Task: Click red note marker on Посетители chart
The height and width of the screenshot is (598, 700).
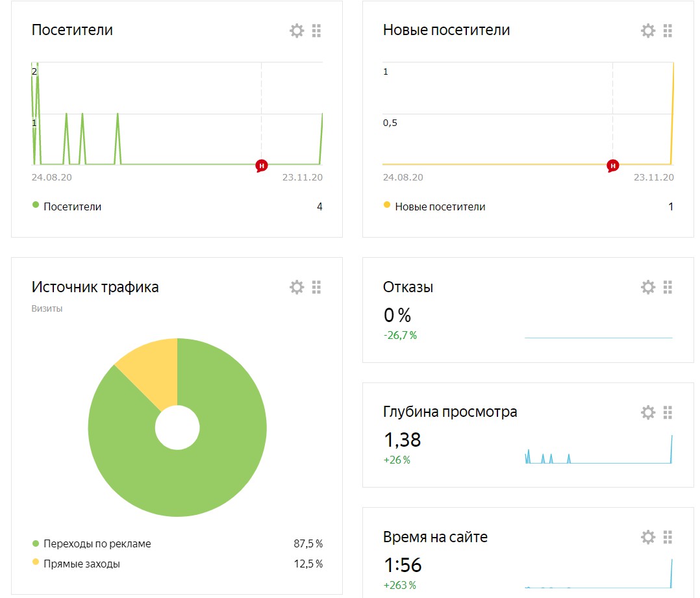Action: coord(262,166)
